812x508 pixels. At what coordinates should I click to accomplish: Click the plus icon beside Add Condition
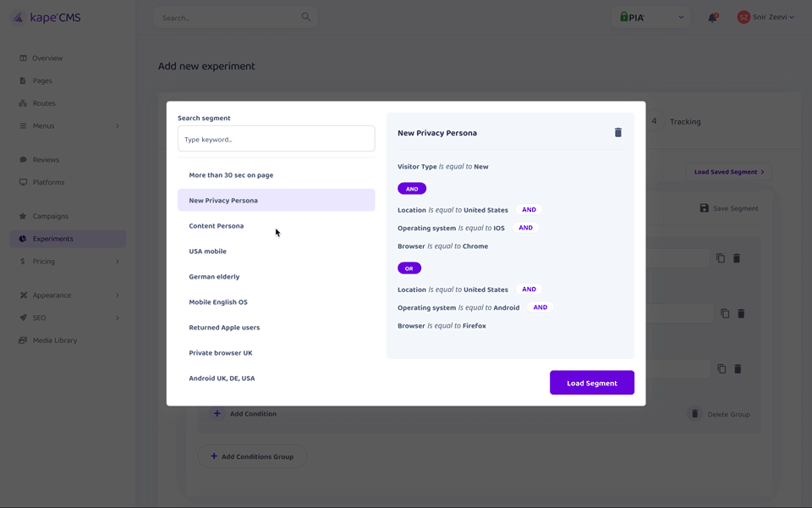217,413
